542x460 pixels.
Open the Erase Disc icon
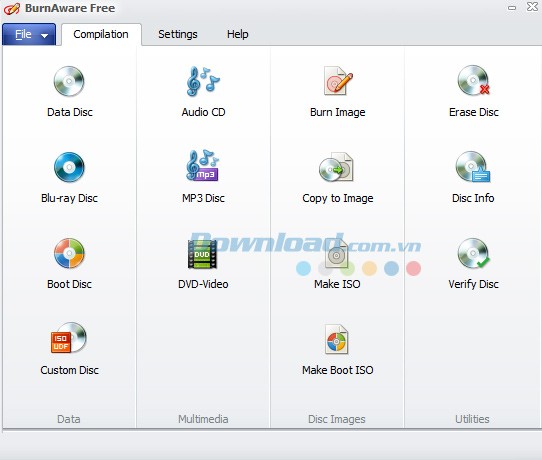click(474, 81)
